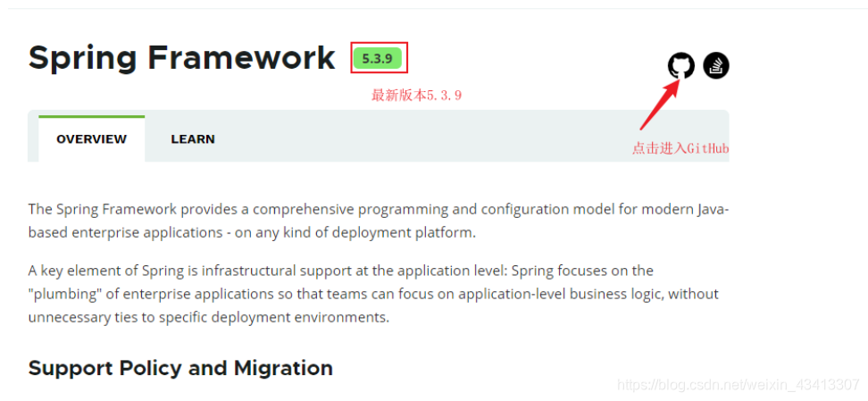This screenshot has height=401, width=868.
Task: Click the paragraph starting 'A key element of Spring'
Action: click(373, 294)
